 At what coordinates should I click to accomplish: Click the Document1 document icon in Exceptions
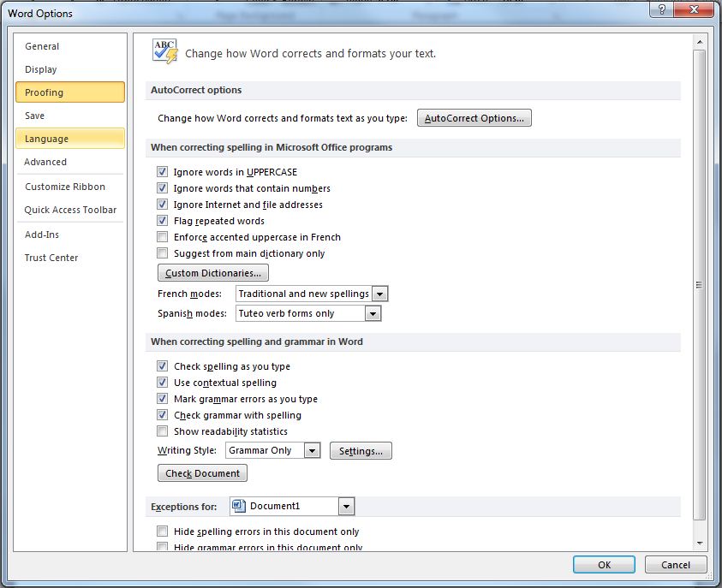[238, 506]
